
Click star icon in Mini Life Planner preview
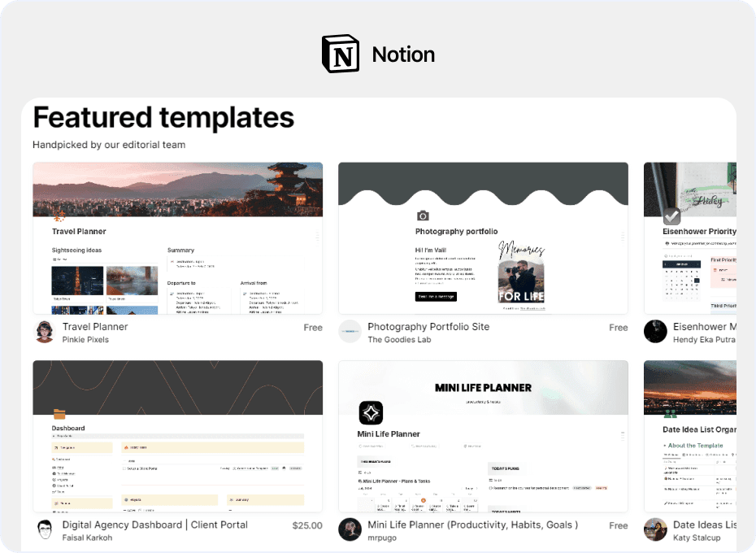tap(371, 412)
